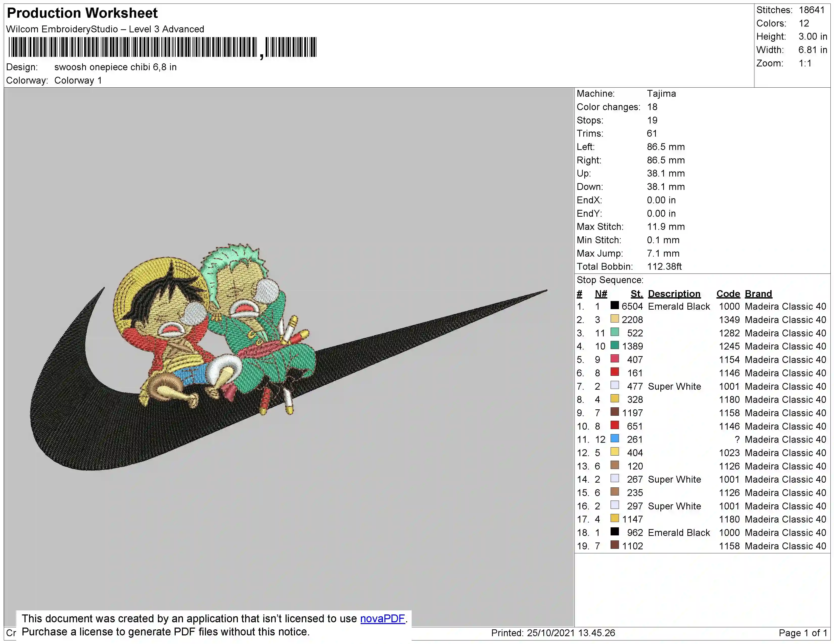This screenshot has width=834, height=644.
Task: Click the embroidered swoosh design preview
Action: tap(289, 357)
